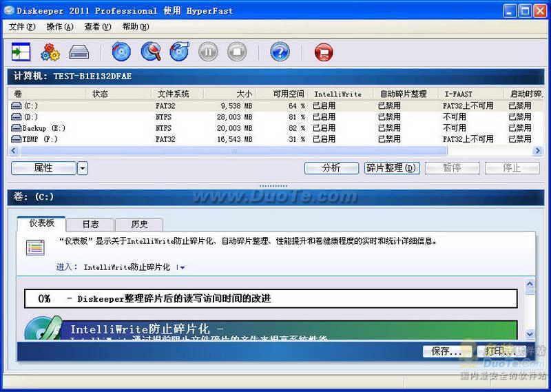
Task: Maximize the Diskeeper window
Action: point(525,11)
